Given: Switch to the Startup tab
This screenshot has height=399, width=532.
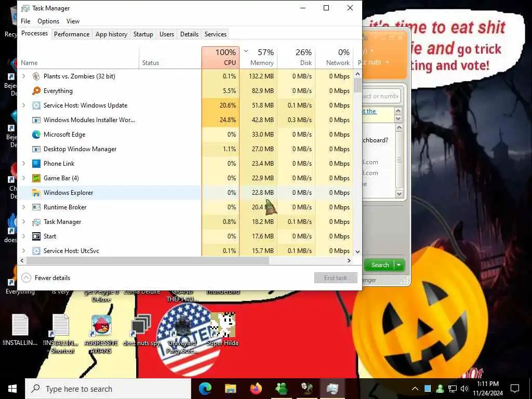Looking at the screenshot, I should click(x=143, y=34).
